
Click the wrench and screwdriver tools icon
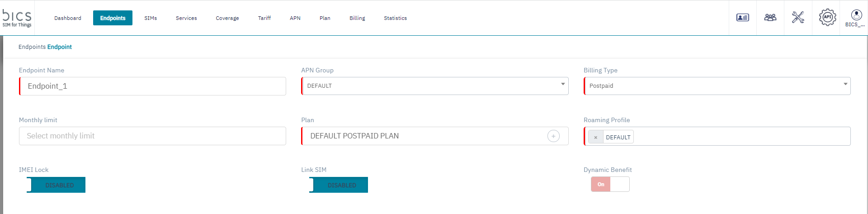pos(798,18)
